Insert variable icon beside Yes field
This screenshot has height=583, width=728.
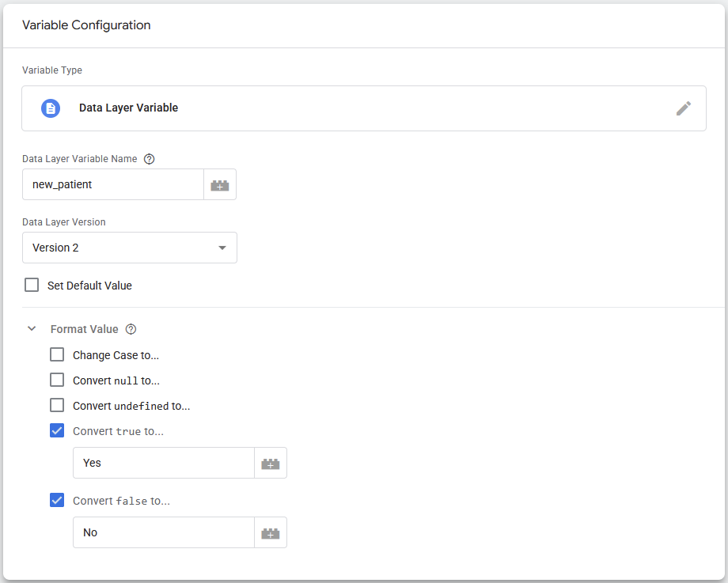271,463
